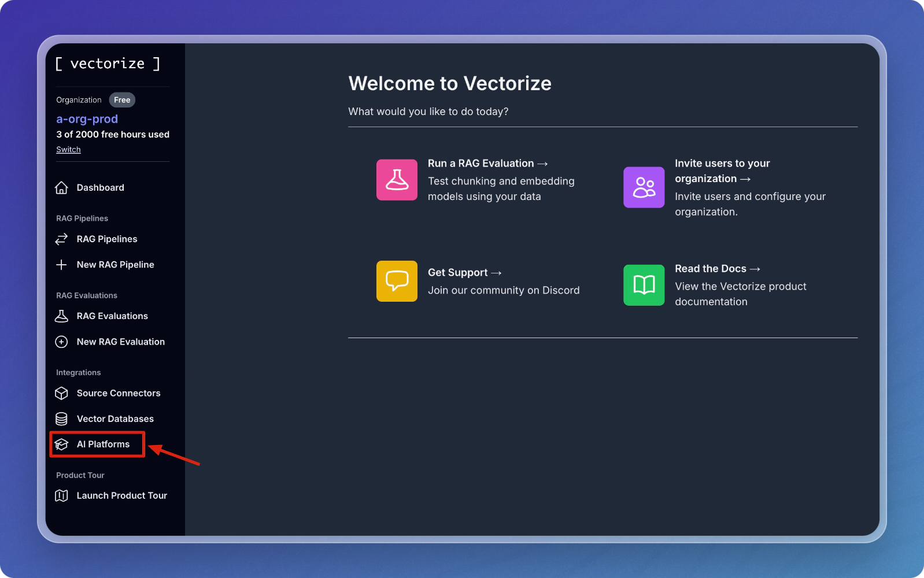Viewport: 924px width, 578px height.
Task: Click the RAG Evaluations flask icon in sidebar
Action: click(x=61, y=316)
